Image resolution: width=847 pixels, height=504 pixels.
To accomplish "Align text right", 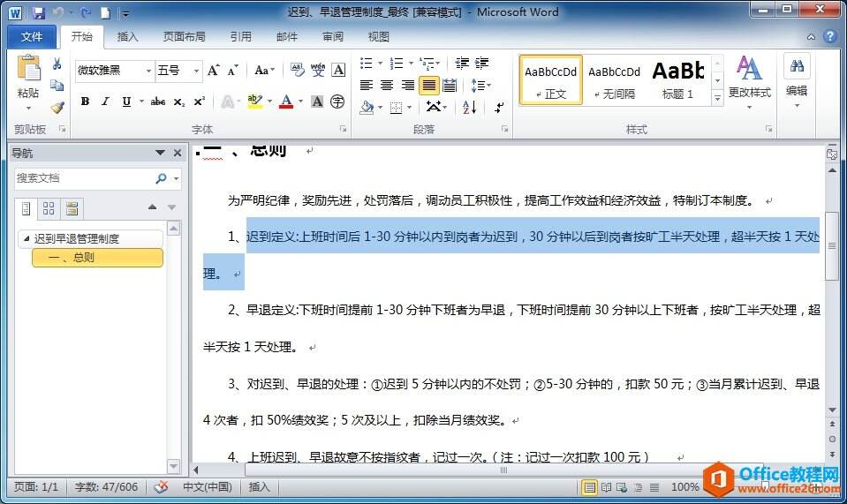I will pos(408,86).
